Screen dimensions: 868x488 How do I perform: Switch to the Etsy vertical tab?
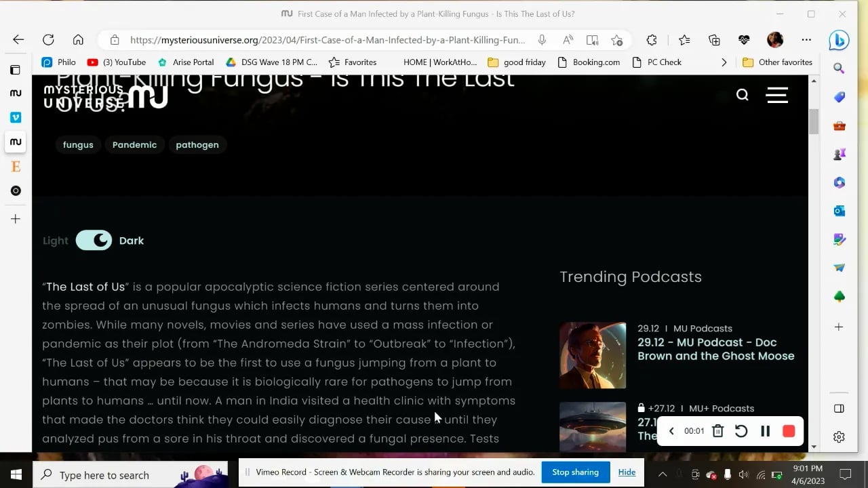coord(16,166)
